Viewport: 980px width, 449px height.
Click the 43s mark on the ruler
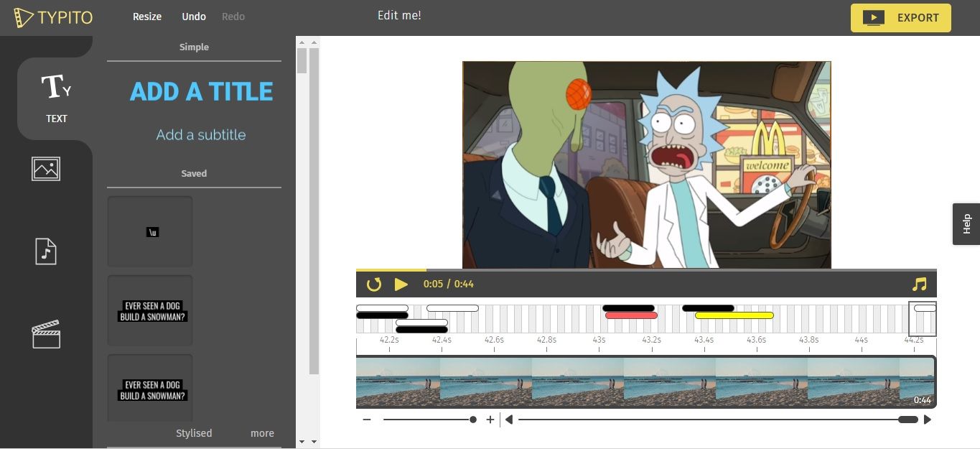coord(599,341)
